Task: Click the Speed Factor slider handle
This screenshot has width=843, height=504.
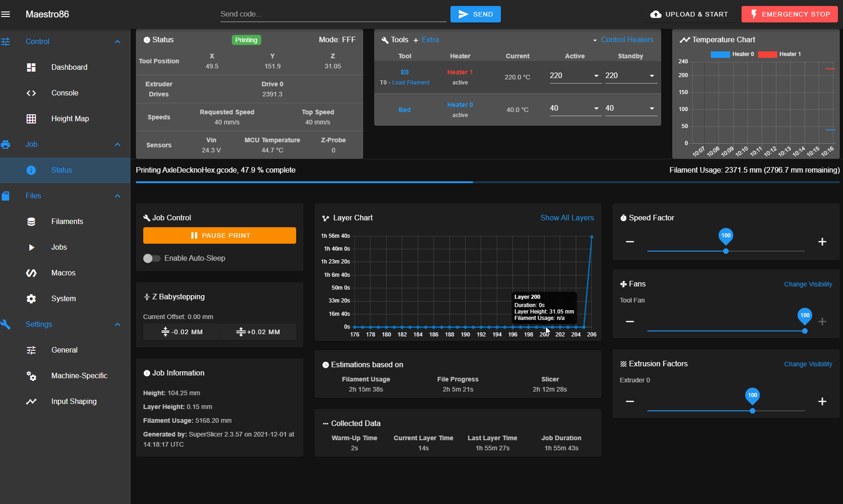Action: click(726, 252)
